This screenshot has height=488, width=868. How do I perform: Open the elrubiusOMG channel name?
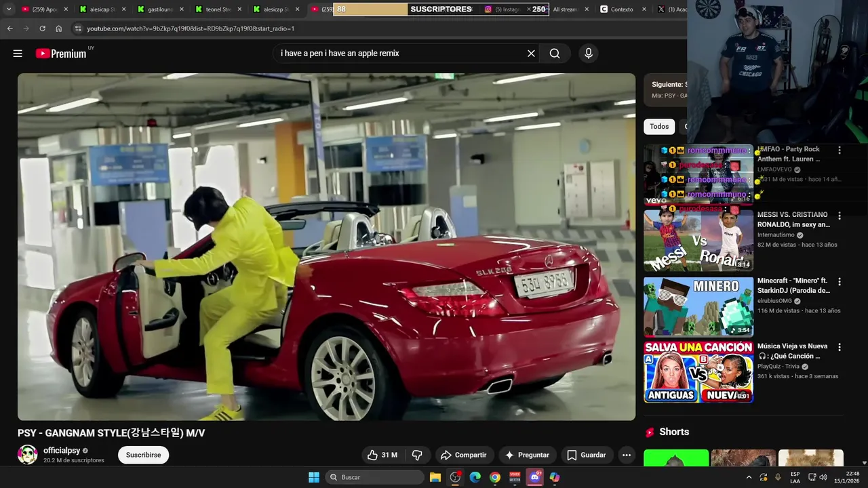[774, 301]
